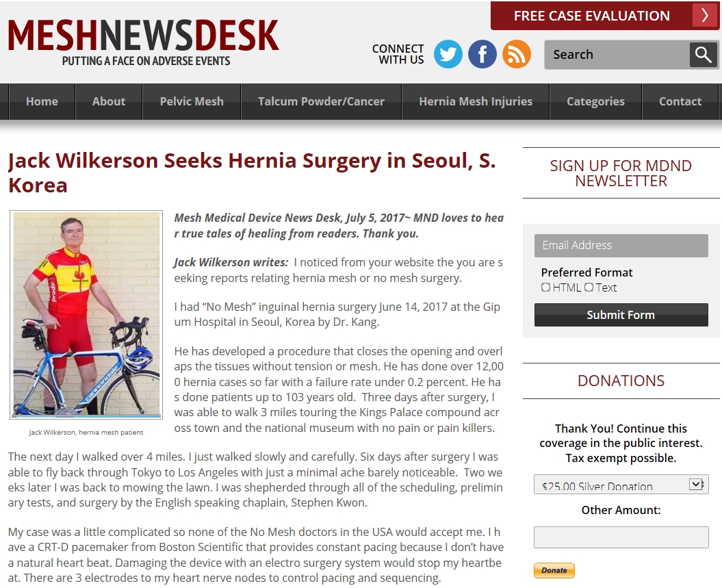Select HTML as preferred format
The height and width of the screenshot is (588, 722).
pyautogui.click(x=545, y=287)
